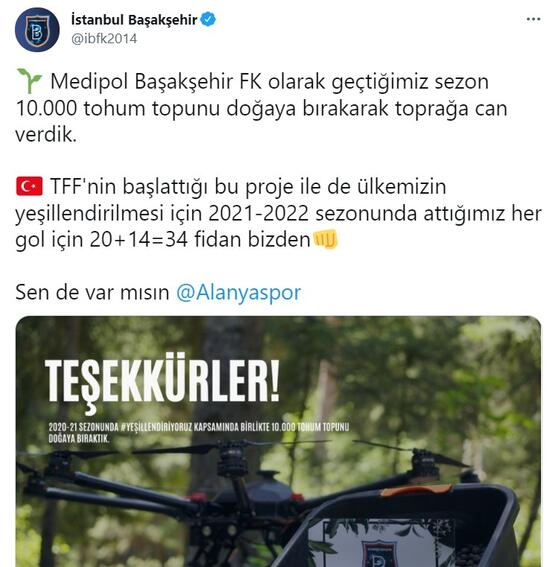550x567 pixels.
Task: Click the yellow fist bump emoji
Action: (x=325, y=239)
